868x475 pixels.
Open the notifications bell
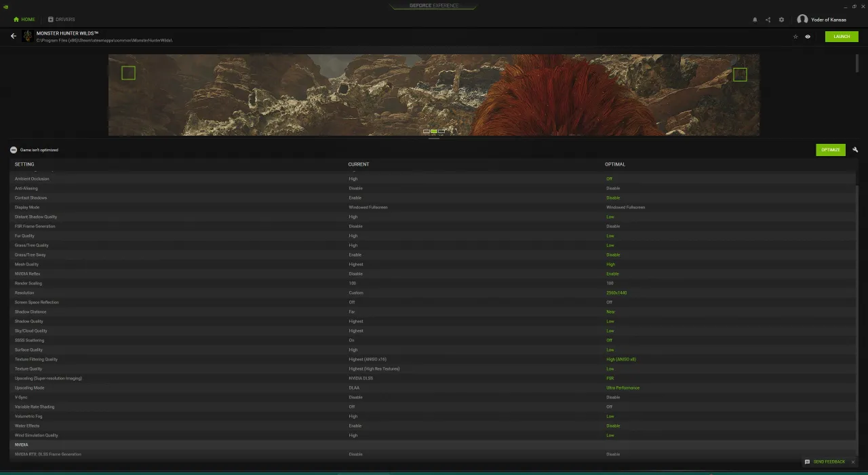tap(755, 20)
